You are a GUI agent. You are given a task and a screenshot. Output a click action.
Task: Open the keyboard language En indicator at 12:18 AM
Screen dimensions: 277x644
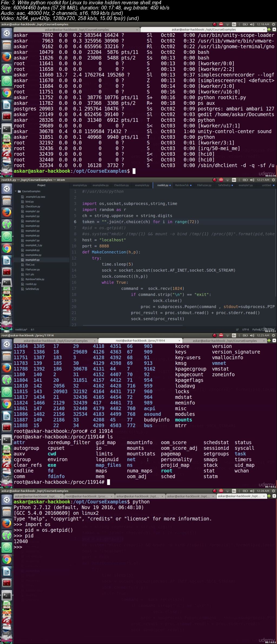pyautogui.click(x=234, y=24)
